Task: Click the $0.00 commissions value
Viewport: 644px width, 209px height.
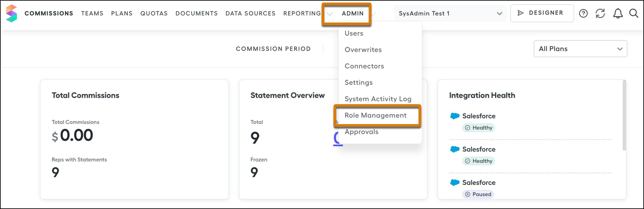Action: [x=72, y=135]
